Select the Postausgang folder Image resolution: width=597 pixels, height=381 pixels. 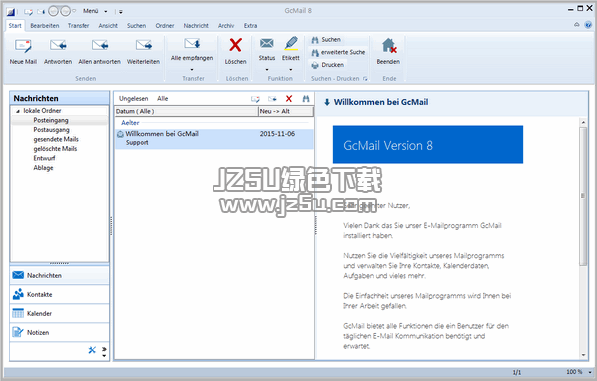(x=51, y=130)
